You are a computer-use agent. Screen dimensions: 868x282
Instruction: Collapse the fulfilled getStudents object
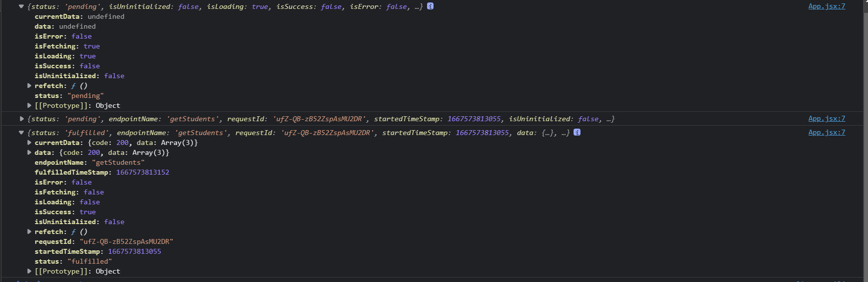pos(21,133)
